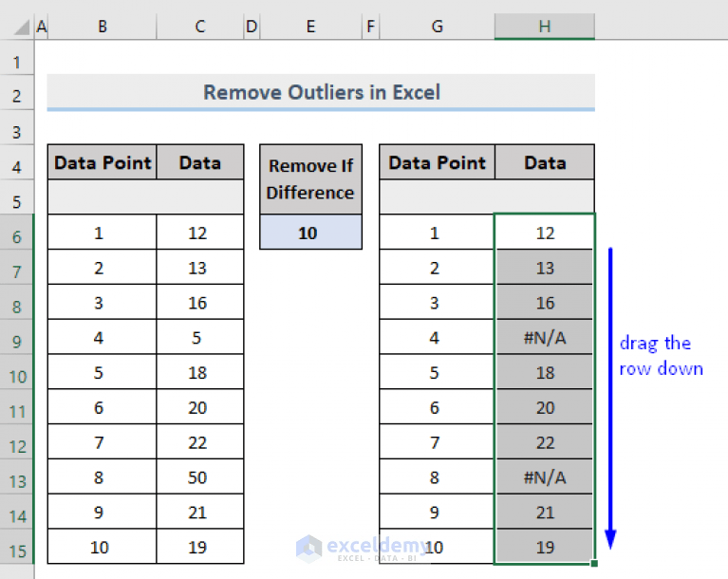
Task: Select cell C8 containing 16
Action: coord(200,302)
